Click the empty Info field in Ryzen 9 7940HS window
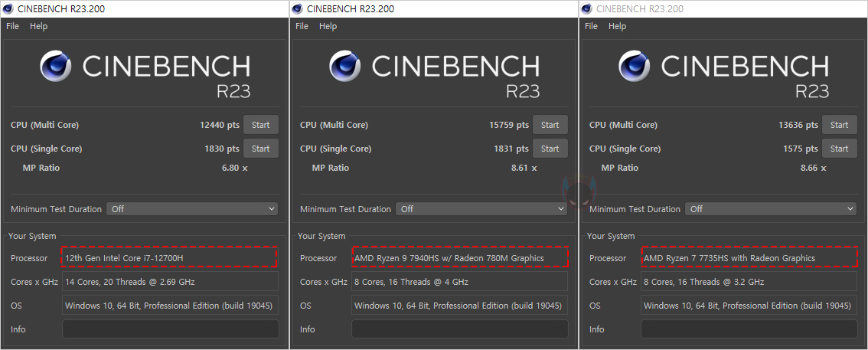The height and width of the screenshot is (350, 868). (x=460, y=329)
